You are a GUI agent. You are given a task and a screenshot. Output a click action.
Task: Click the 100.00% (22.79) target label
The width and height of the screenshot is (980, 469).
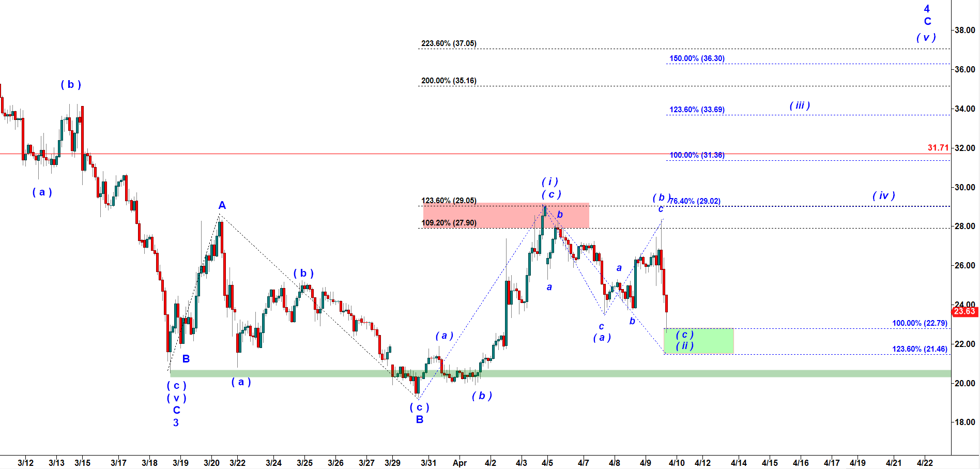click(920, 323)
